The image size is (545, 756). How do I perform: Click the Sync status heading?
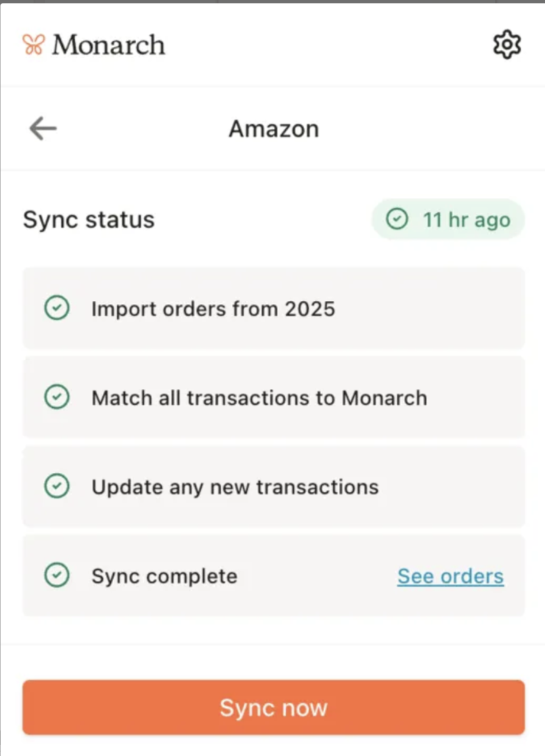pos(89,219)
